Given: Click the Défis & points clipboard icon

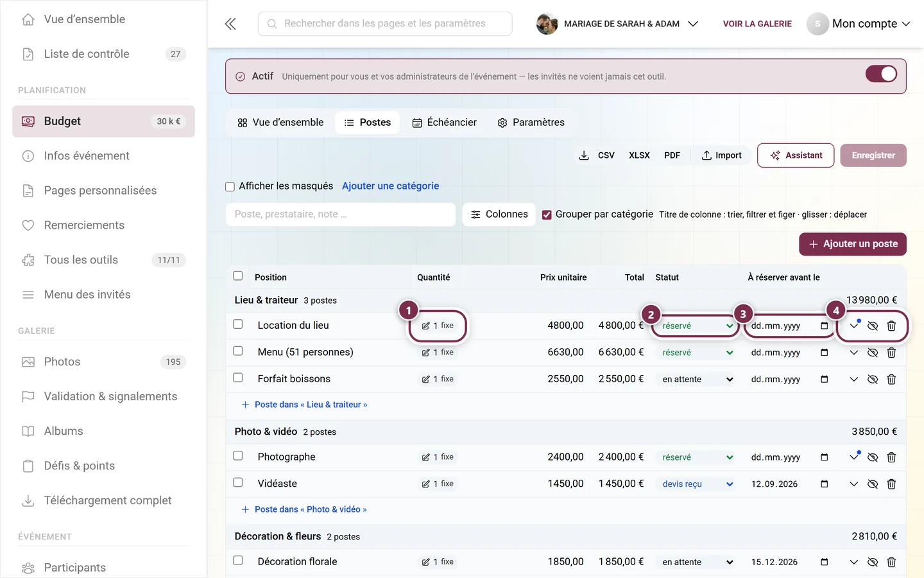Looking at the screenshot, I should tap(28, 466).
